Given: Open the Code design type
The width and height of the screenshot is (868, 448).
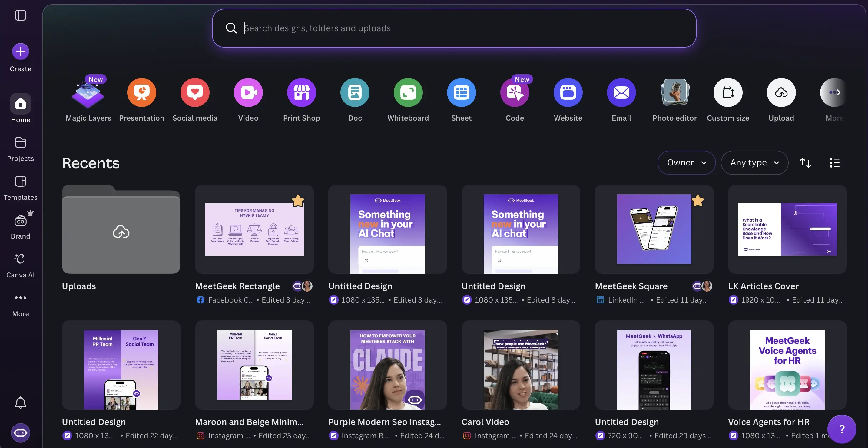Looking at the screenshot, I should 515,99.
